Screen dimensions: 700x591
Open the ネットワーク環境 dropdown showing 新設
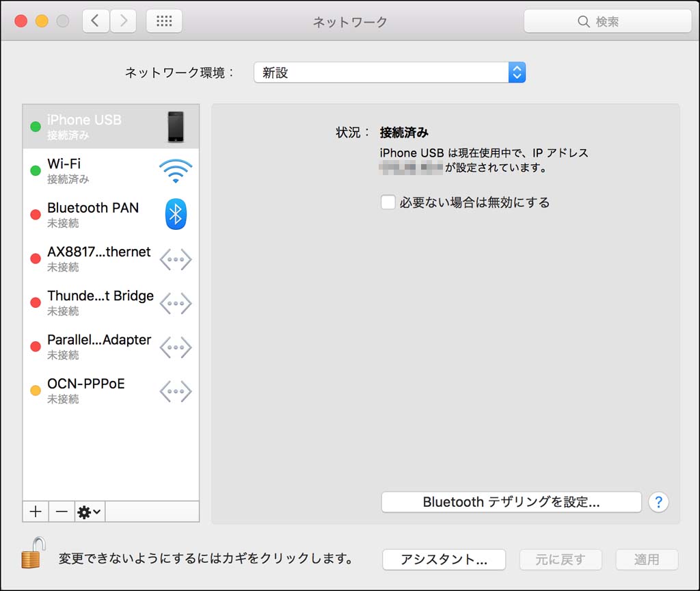pyautogui.click(x=390, y=73)
